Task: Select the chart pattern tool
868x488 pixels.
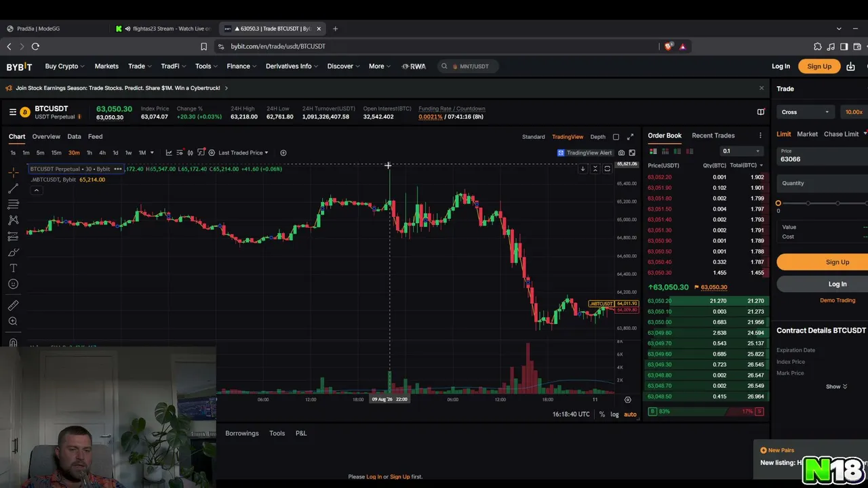Action: coord(13,220)
